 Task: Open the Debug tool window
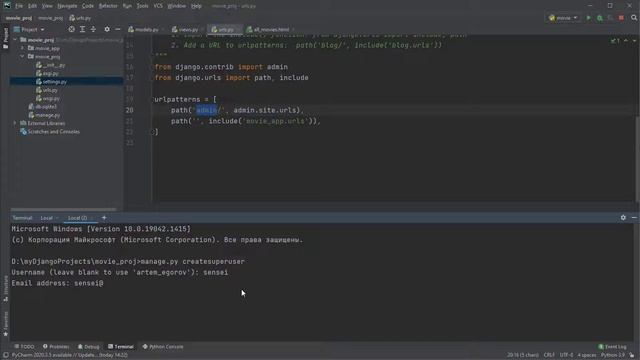[89, 347]
